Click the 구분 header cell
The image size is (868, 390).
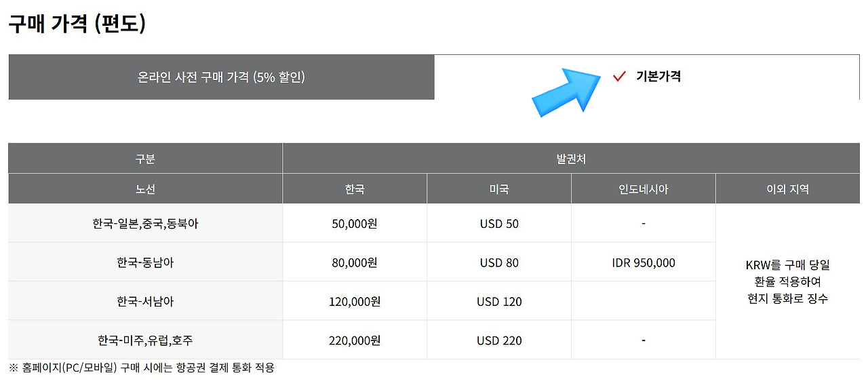coord(145,159)
